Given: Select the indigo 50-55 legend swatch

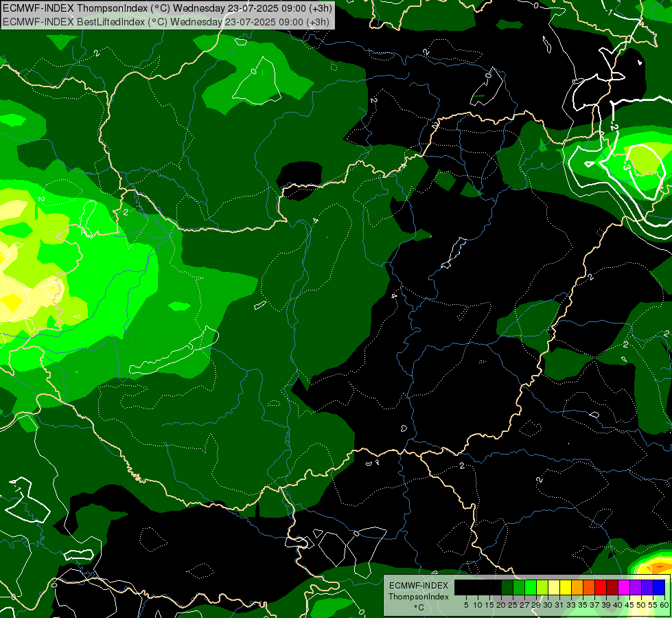Looking at the screenshot, I should (647, 587).
